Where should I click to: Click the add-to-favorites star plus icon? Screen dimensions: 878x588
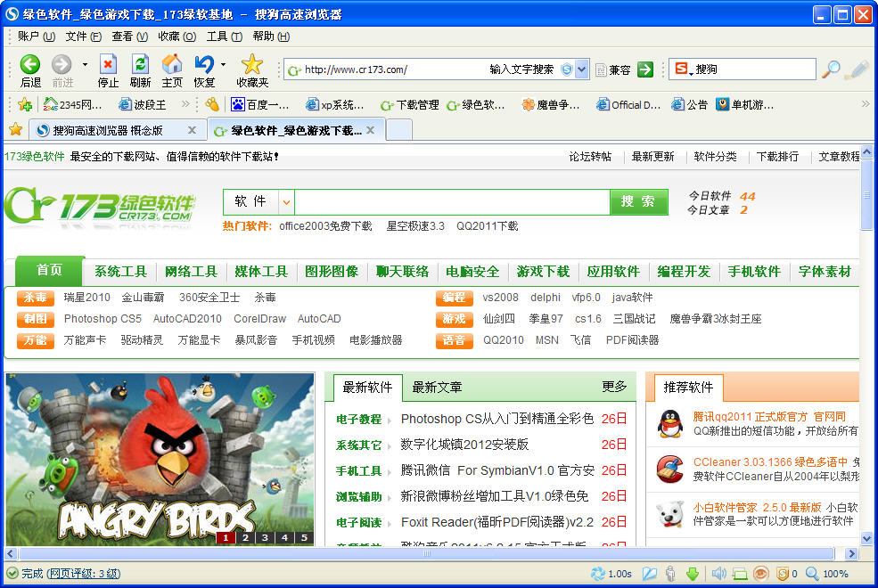click(x=25, y=104)
